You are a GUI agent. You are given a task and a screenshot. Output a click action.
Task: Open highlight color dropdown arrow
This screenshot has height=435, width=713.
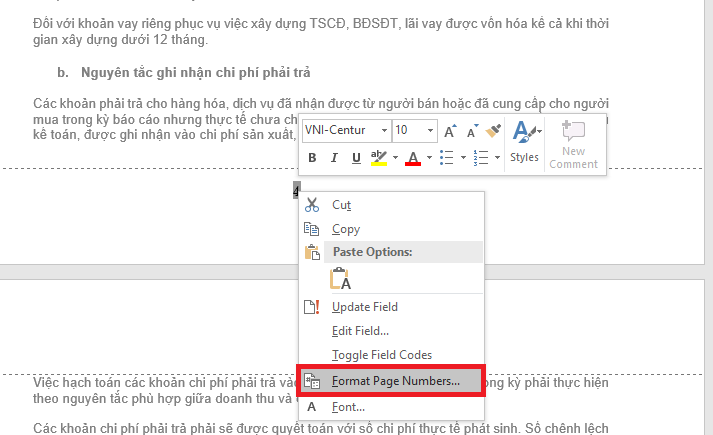point(395,158)
